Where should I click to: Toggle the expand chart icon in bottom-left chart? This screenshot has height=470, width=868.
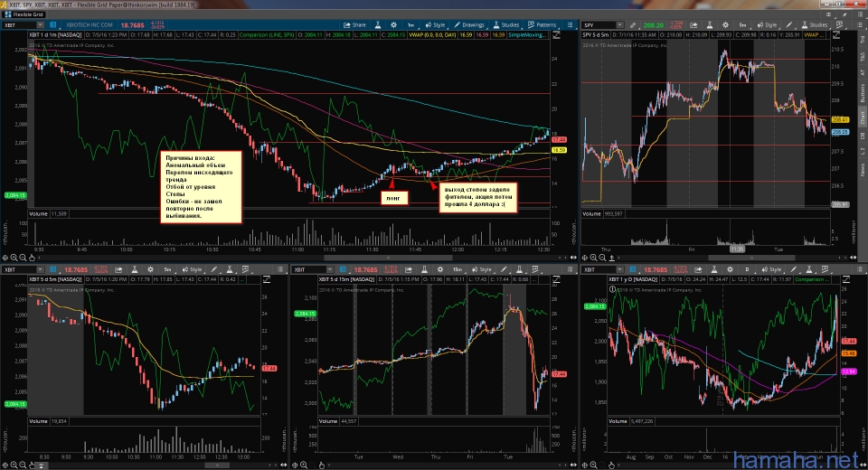pos(266,279)
